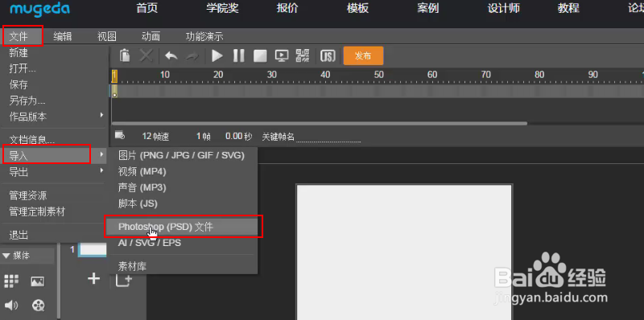Select Photoshop (PSD) 文件 import option
This screenshot has width=644, height=320.
click(182, 227)
